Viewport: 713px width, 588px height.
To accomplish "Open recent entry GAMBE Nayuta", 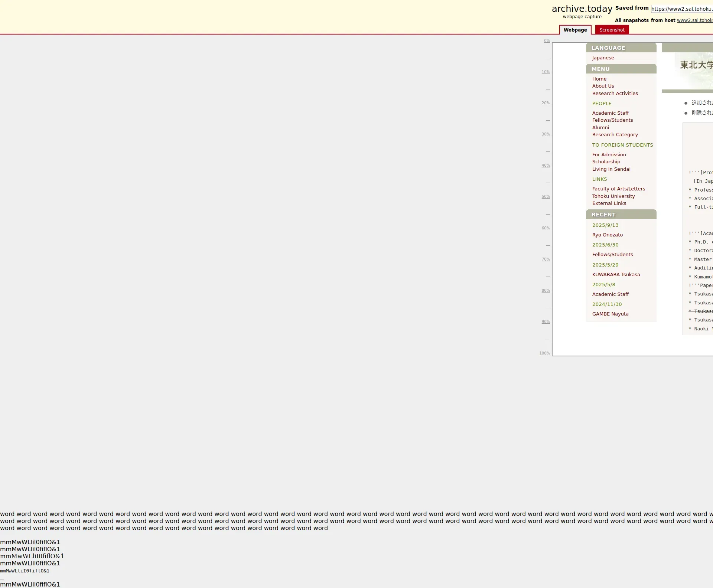I will 610,314.
